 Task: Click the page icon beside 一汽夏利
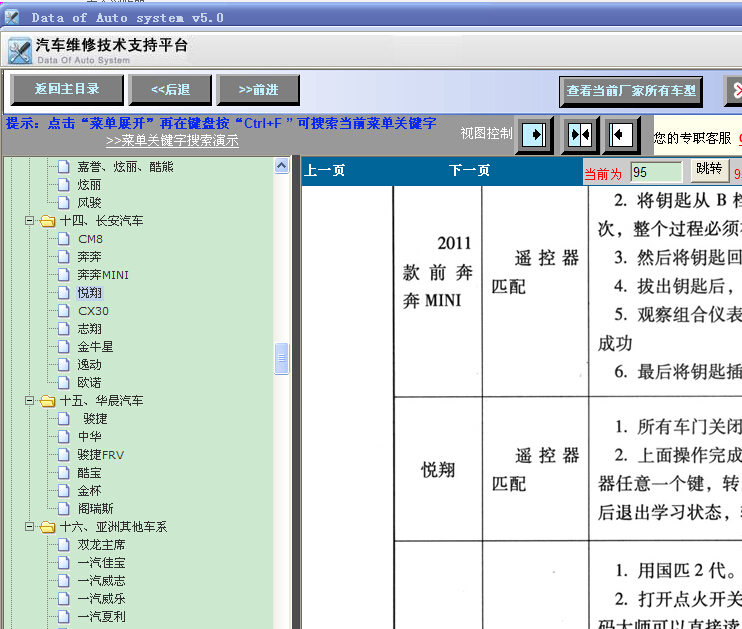pos(64,617)
